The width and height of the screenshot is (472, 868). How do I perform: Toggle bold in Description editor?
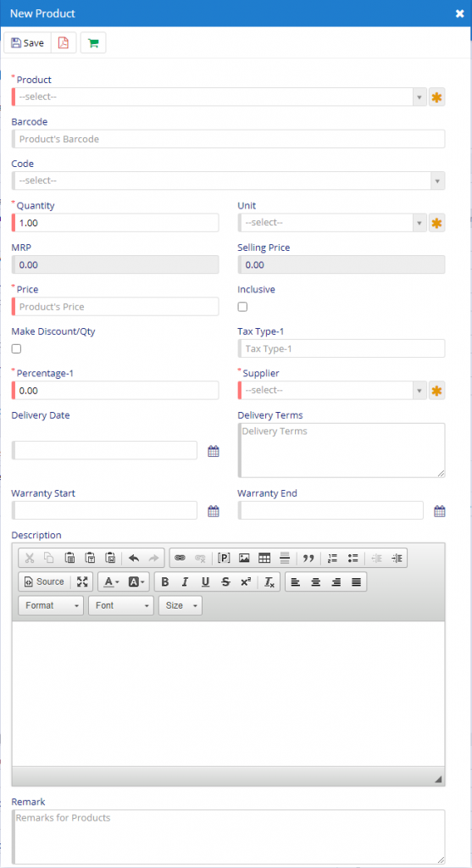164,581
